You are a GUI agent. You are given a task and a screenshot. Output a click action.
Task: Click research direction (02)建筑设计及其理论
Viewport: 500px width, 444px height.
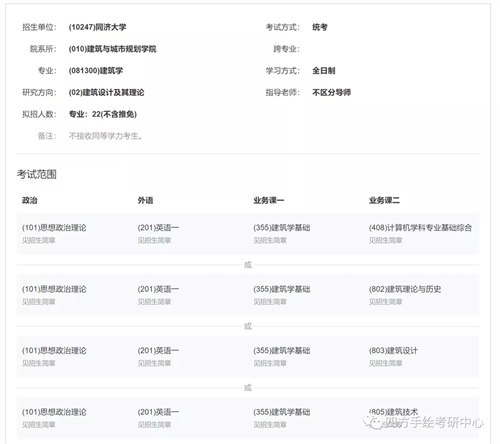[106, 92]
